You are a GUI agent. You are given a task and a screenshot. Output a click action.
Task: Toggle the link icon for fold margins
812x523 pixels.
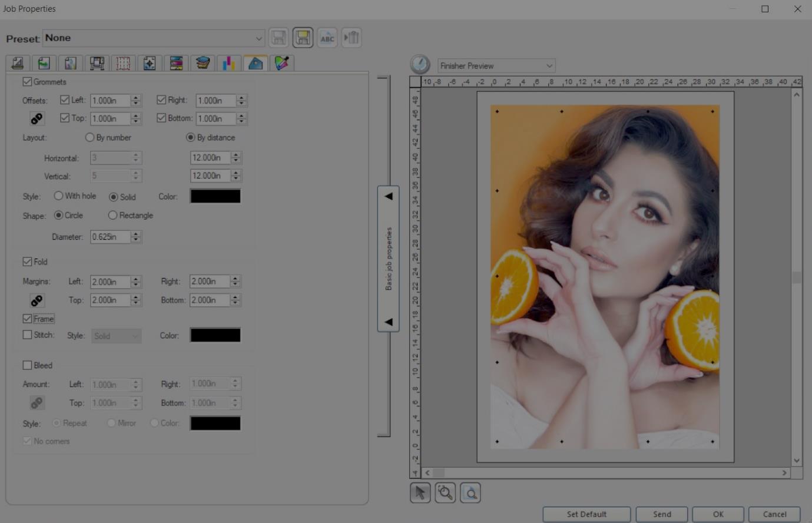tap(37, 300)
